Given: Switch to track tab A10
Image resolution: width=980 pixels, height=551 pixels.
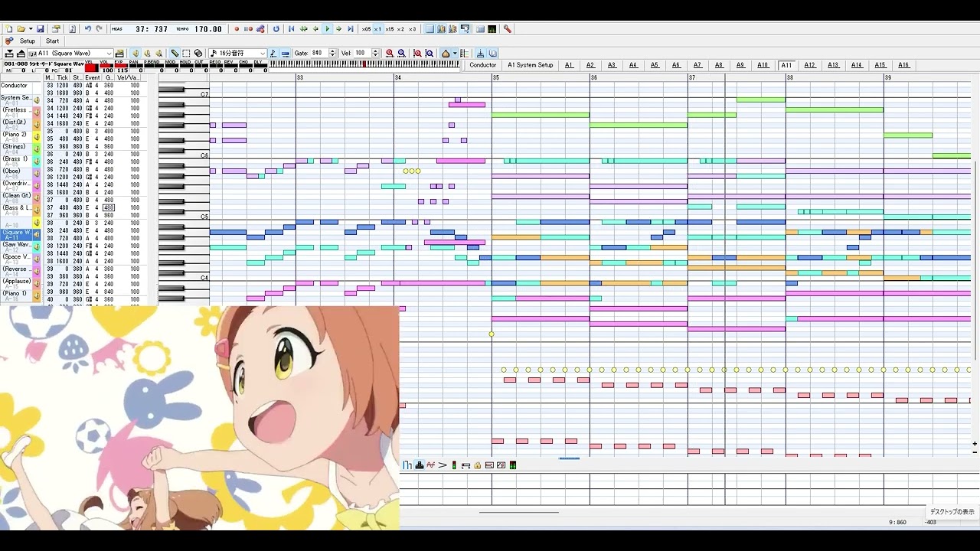Looking at the screenshot, I should (763, 65).
